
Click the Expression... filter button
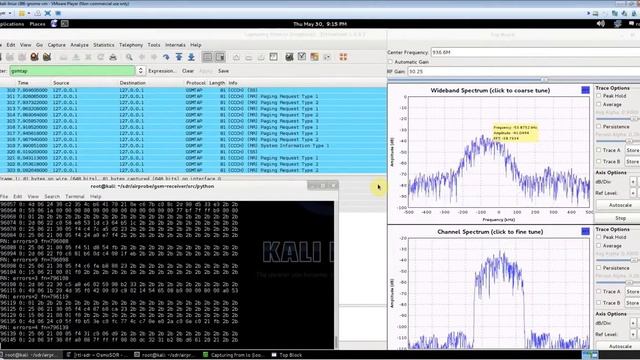click(162, 71)
